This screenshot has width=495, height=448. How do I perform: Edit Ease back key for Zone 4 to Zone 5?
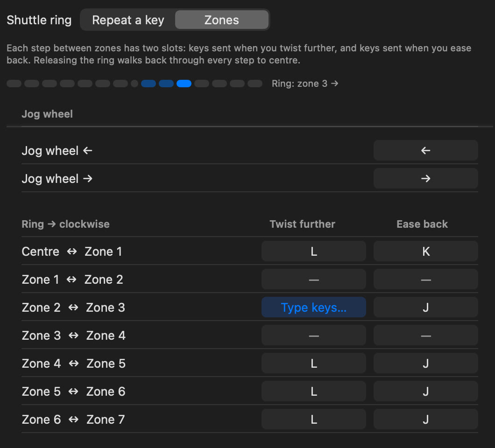point(425,364)
